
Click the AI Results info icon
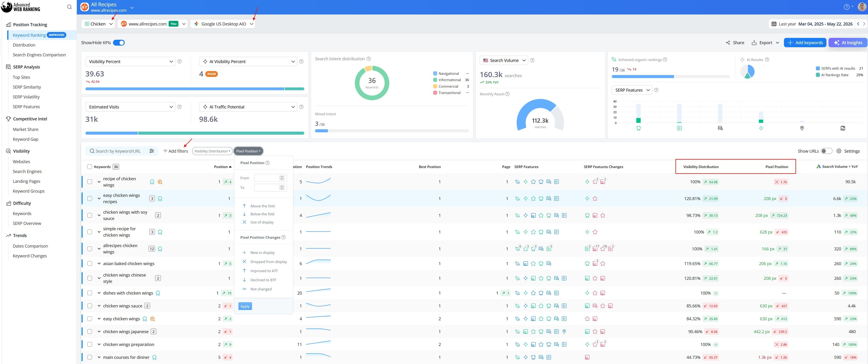[x=767, y=60]
